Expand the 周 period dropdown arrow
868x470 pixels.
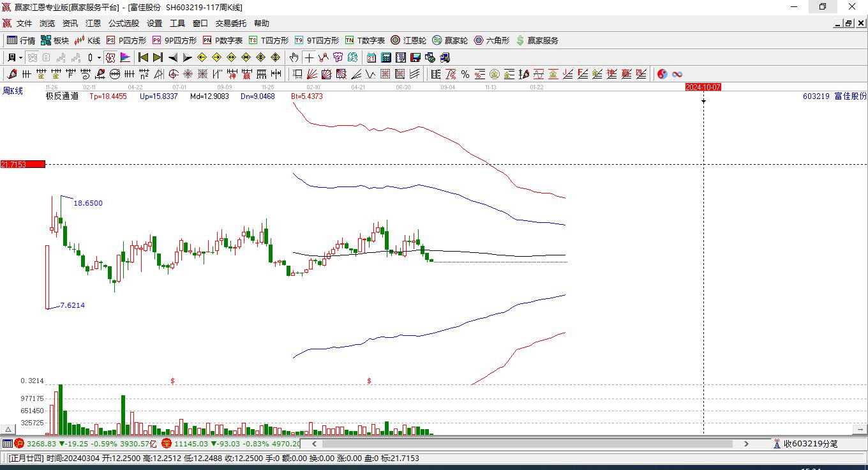(x=20, y=57)
